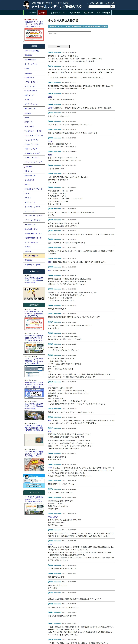This screenshot has height=644, width=138.
Task: Open the TRIAD社 2024年1月期 決算分析 article
Action: click(x=34, y=429)
